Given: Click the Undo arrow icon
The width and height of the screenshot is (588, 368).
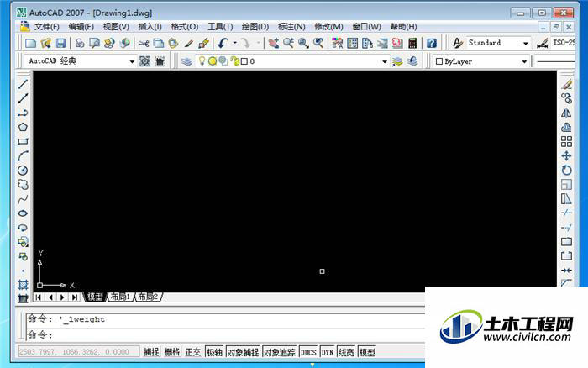Looking at the screenshot, I should [223, 43].
